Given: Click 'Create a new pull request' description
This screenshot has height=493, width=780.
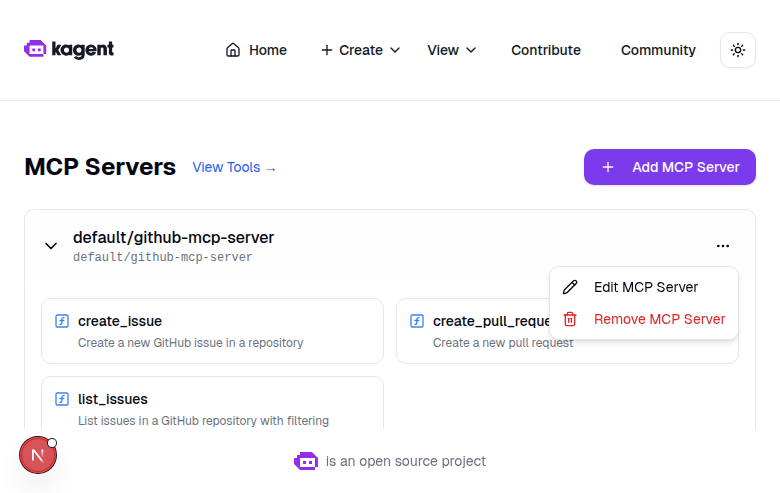Looking at the screenshot, I should tap(503, 343).
